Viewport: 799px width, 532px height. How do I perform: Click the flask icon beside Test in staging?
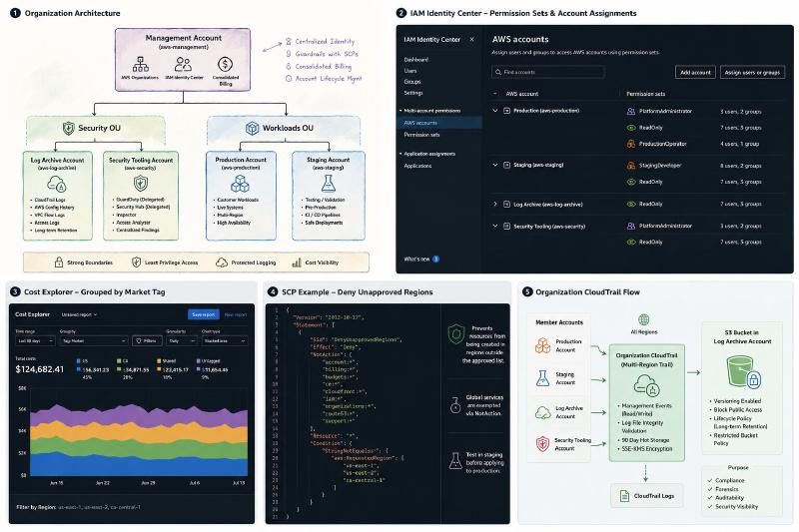click(x=455, y=461)
